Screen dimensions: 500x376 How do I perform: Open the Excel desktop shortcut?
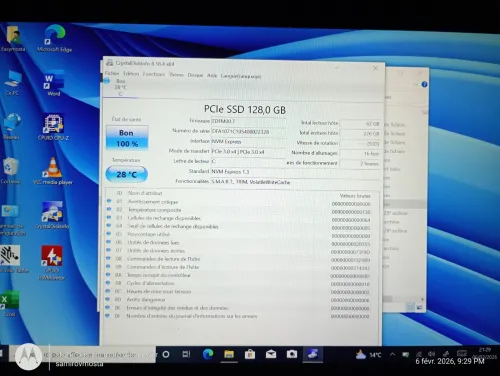pyautogui.click(x=9, y=303)
